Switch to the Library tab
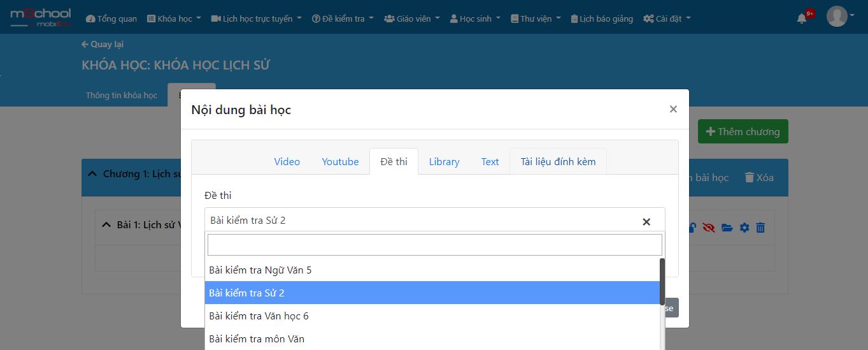 point(444,161)
